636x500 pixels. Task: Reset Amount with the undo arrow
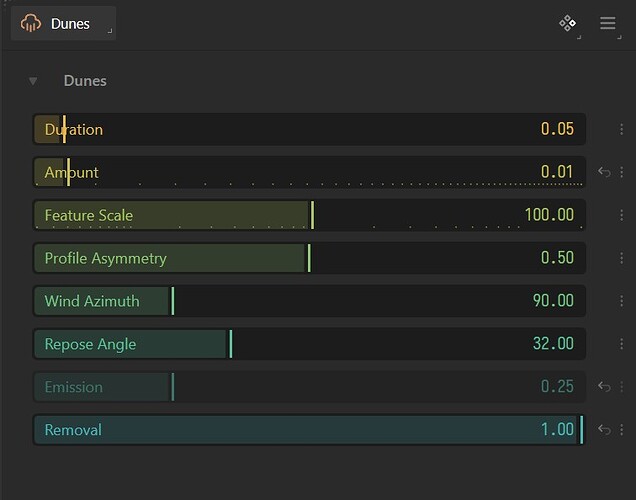604,172
